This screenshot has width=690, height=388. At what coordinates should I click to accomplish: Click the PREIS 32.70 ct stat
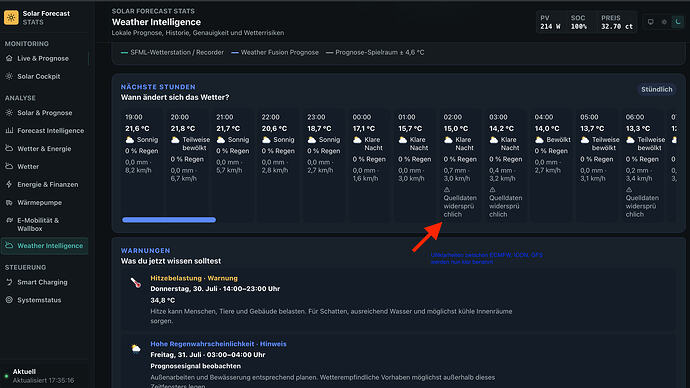pyautogui.click(x=617, y=22)
